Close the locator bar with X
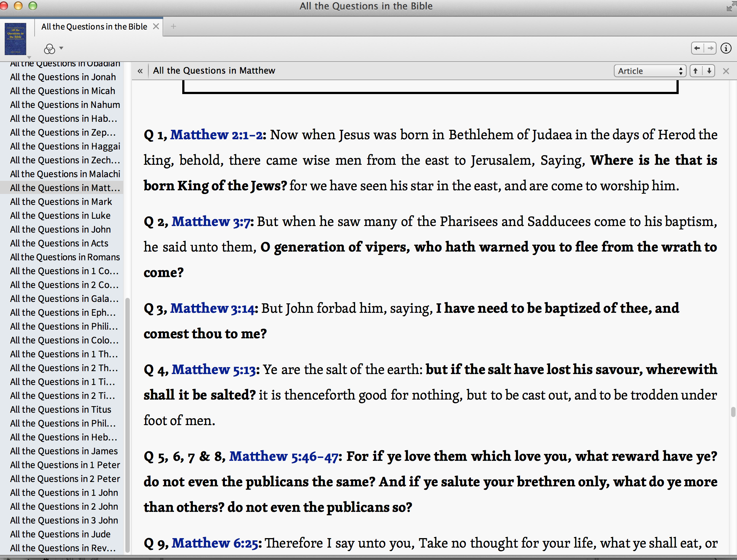 pos(726,71)
